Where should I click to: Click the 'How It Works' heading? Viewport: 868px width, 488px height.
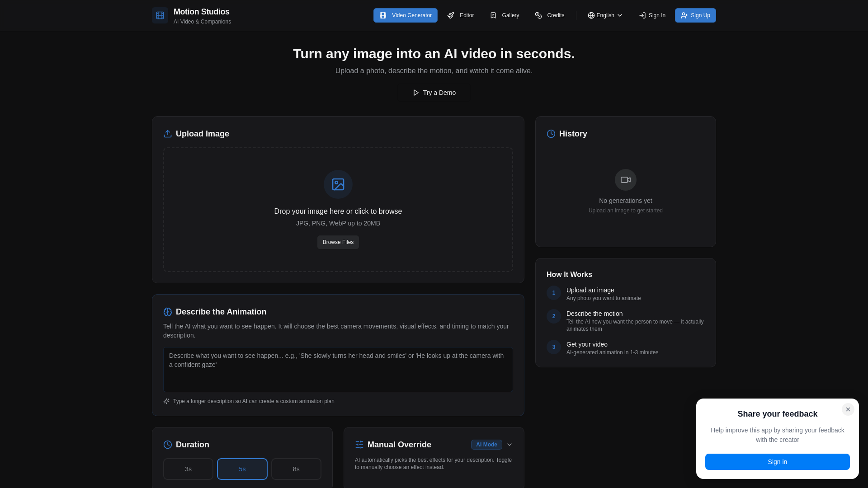pyautogui.click(x=569, y=275)
